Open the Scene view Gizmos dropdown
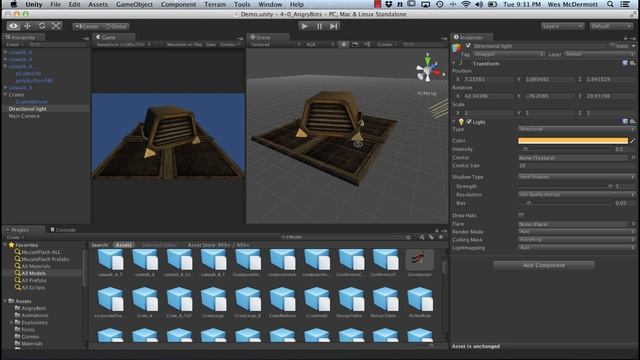Screen dimensions: 640x360 [x=387, y=44]
